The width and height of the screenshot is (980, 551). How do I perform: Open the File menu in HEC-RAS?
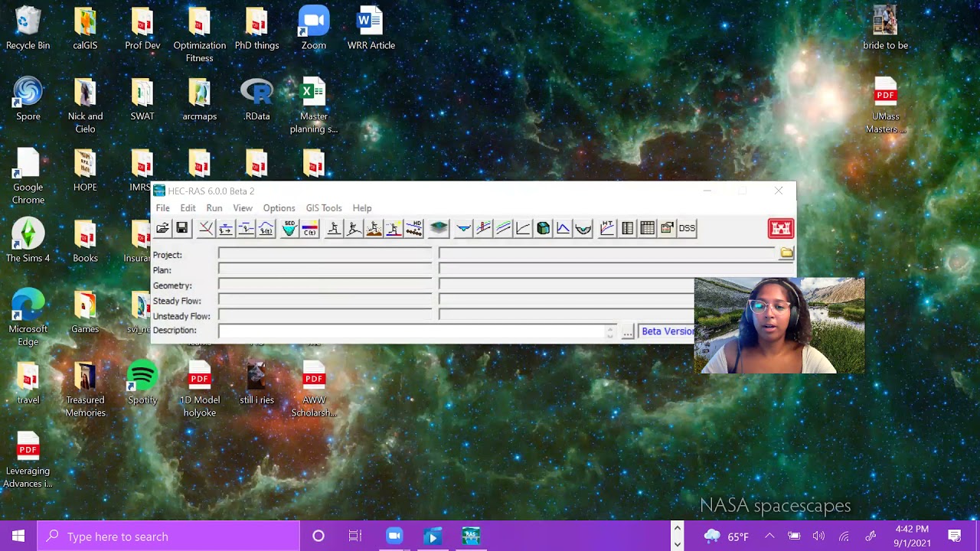tap(163, 208)
